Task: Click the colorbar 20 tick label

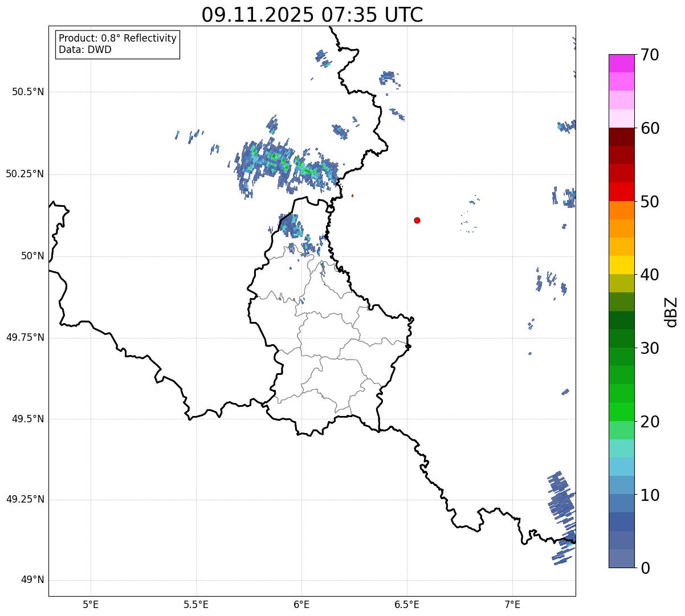Action: (x=649, y=422)
